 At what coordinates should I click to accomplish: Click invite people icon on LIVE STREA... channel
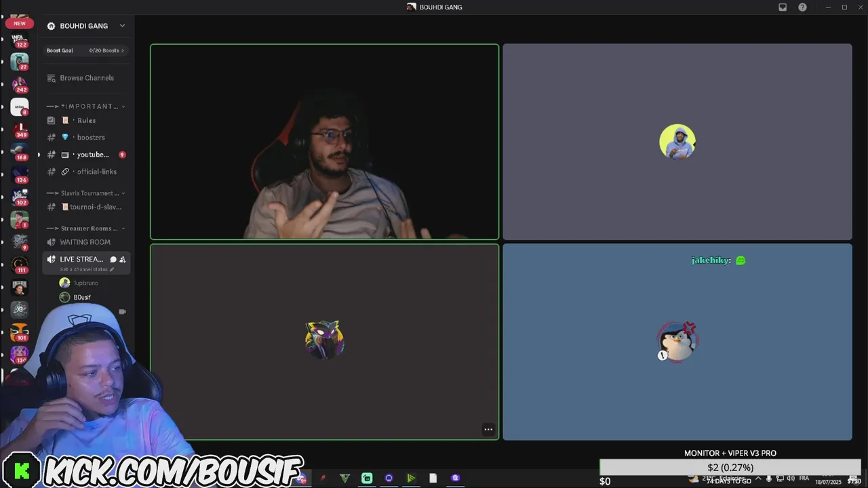[123, 260]
